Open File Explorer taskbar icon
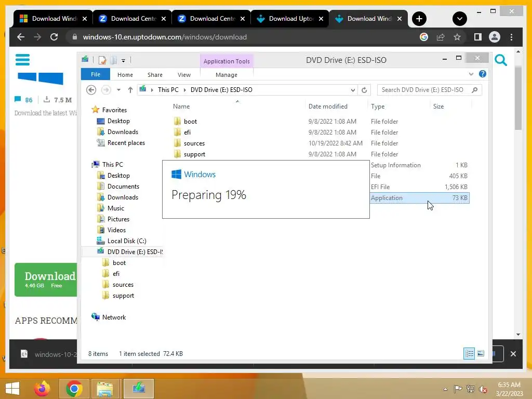The image size is (532, 399). (x=105, y=389)
